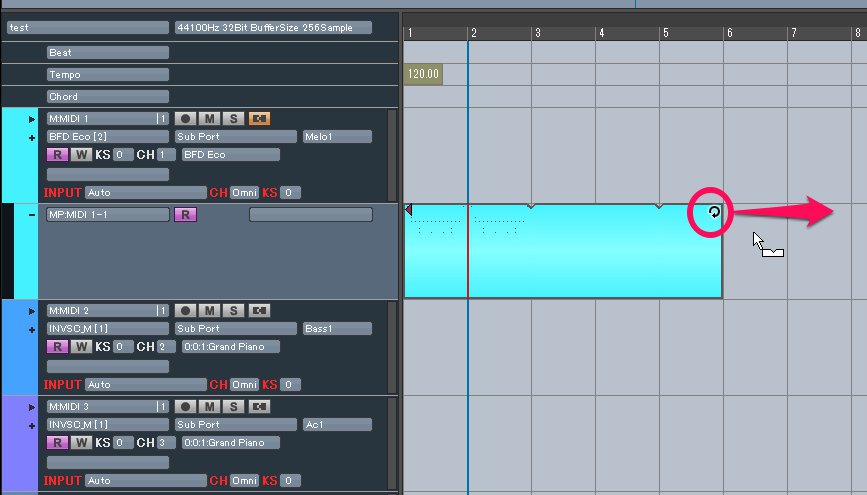Click the M:MIDI 3 track name field

pos(108,407)
